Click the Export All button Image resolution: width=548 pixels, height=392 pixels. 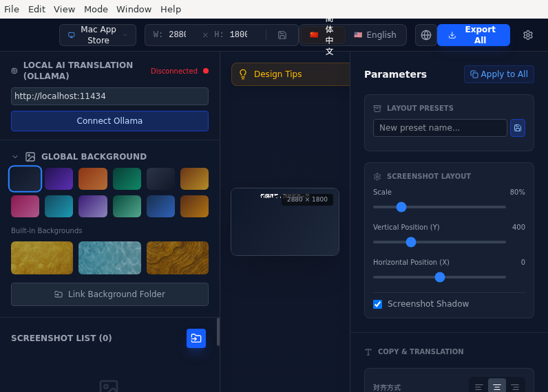[473, 35]
